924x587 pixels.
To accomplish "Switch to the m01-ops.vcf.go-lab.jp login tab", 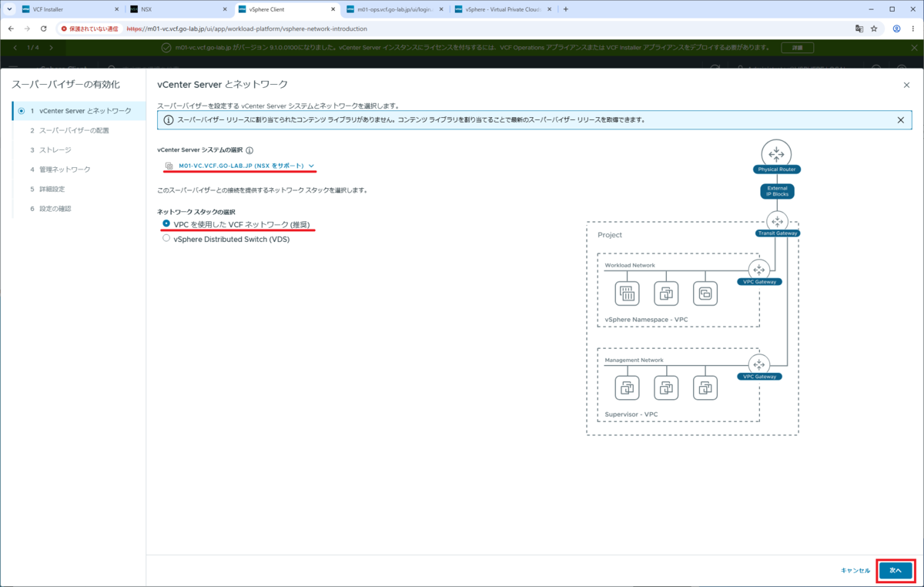I will click(394, 9).
